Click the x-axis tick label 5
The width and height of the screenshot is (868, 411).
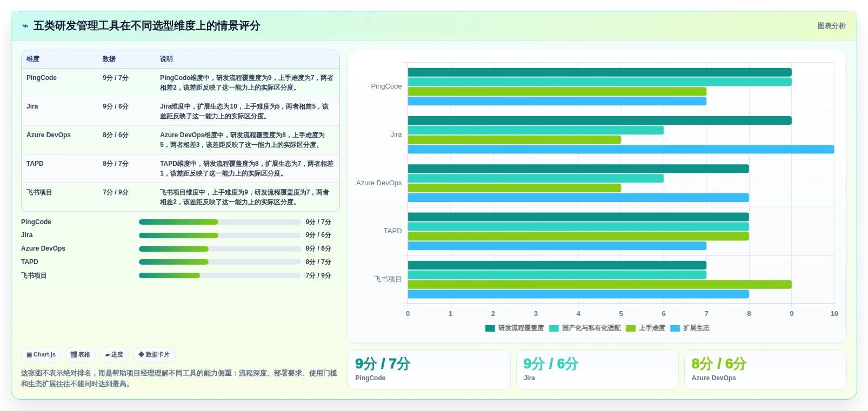click(x=621, y=314)
